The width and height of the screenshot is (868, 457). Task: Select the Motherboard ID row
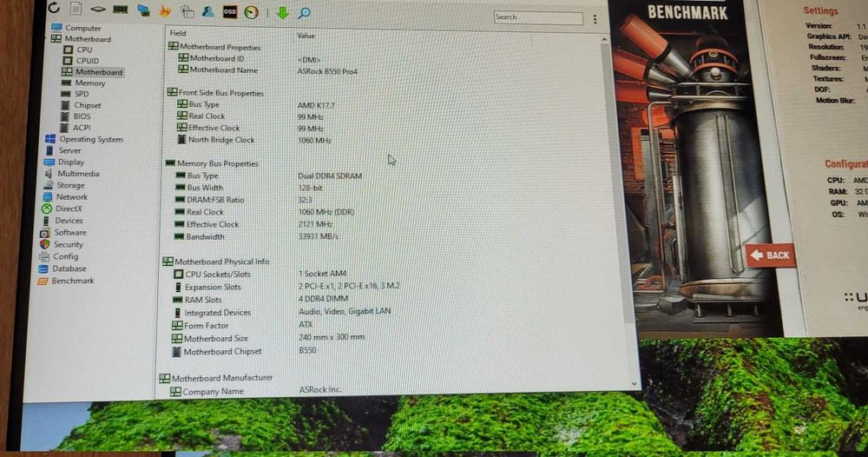coord(250,58)
